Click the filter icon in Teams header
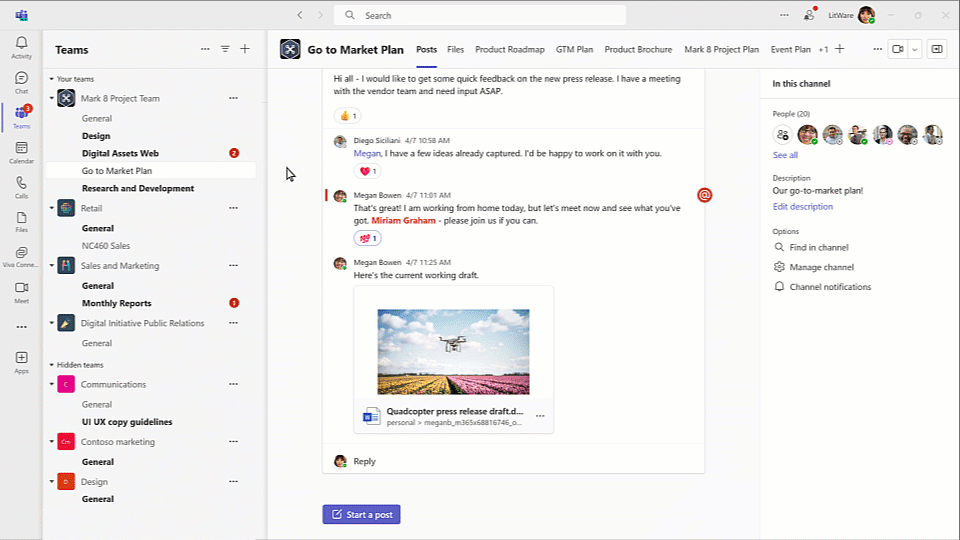The image size is (960, 540). 225,49
